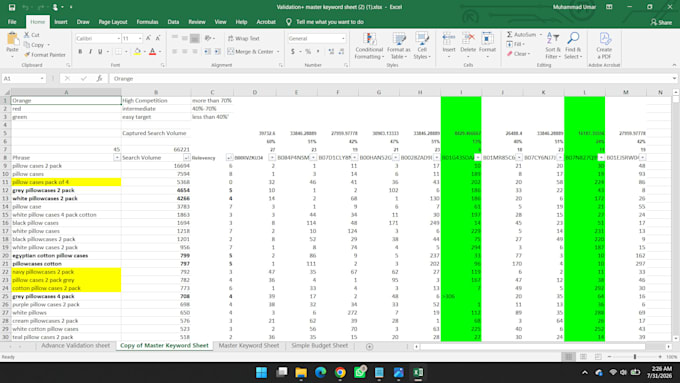Select cell 'pillow cases pack of 4'

point(66,182)
